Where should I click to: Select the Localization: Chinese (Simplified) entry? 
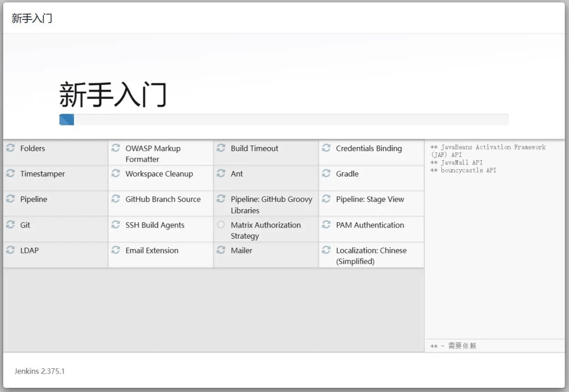[370, 256]
